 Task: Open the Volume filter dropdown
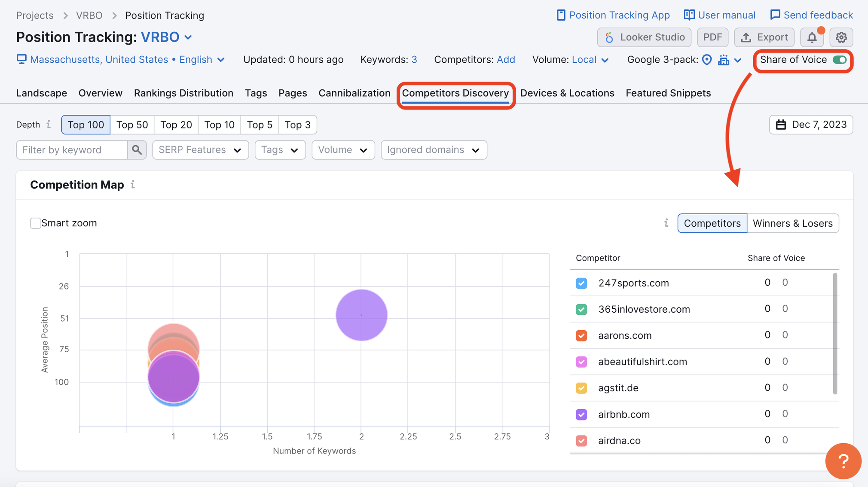click(x=343, y=150)
